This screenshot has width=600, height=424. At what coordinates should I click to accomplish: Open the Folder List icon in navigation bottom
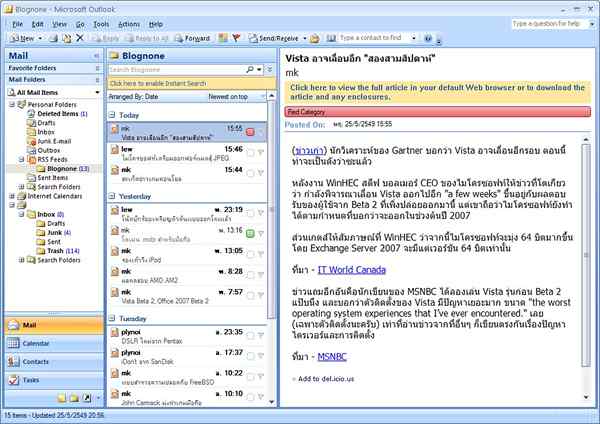pos(74,398)
